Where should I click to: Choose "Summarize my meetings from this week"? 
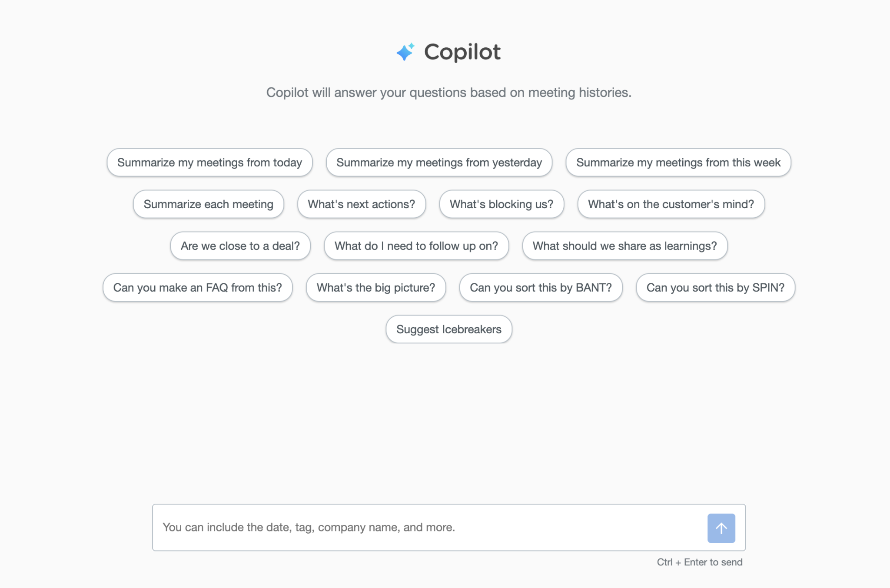tap(678, 163)
